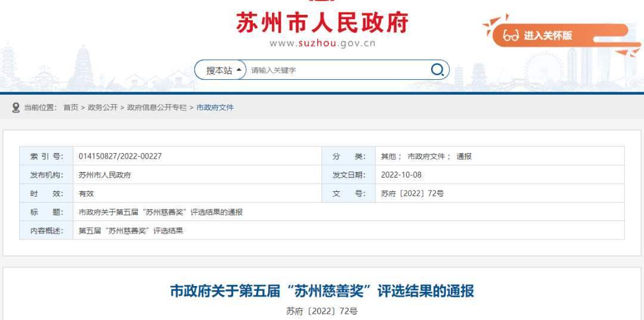Viewport: 644px width, 320px height.
Task: Select 市政府文件 breadcrumb item
Action: point(215,107)
